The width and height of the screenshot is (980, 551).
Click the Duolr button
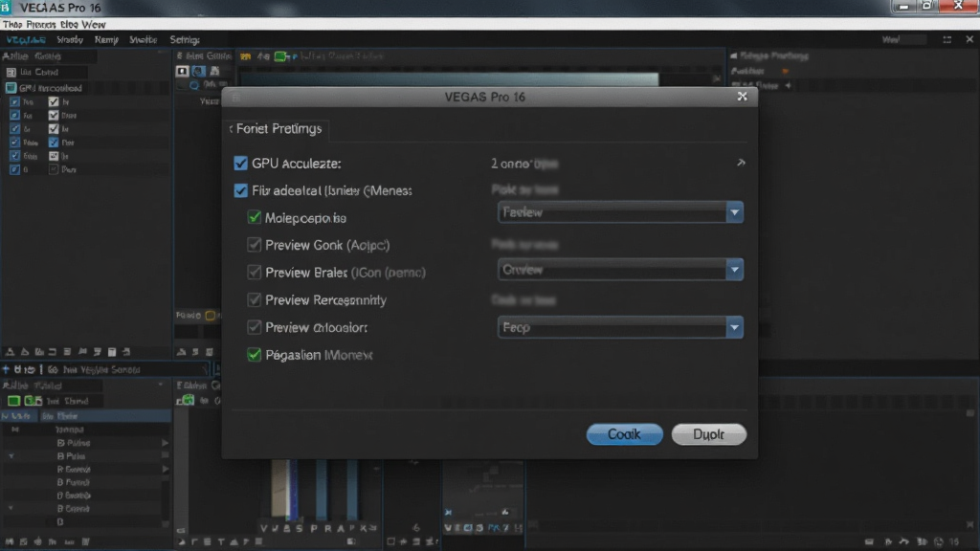click(x=709, y=434)
